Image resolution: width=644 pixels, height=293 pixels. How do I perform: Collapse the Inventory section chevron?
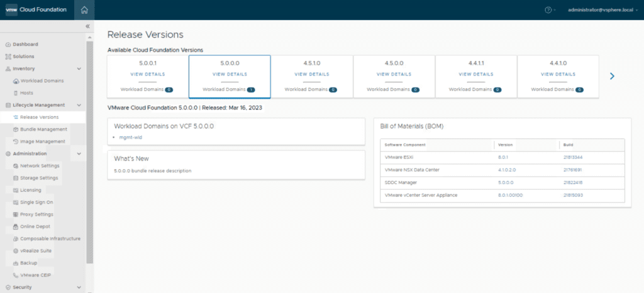(79, 69)
